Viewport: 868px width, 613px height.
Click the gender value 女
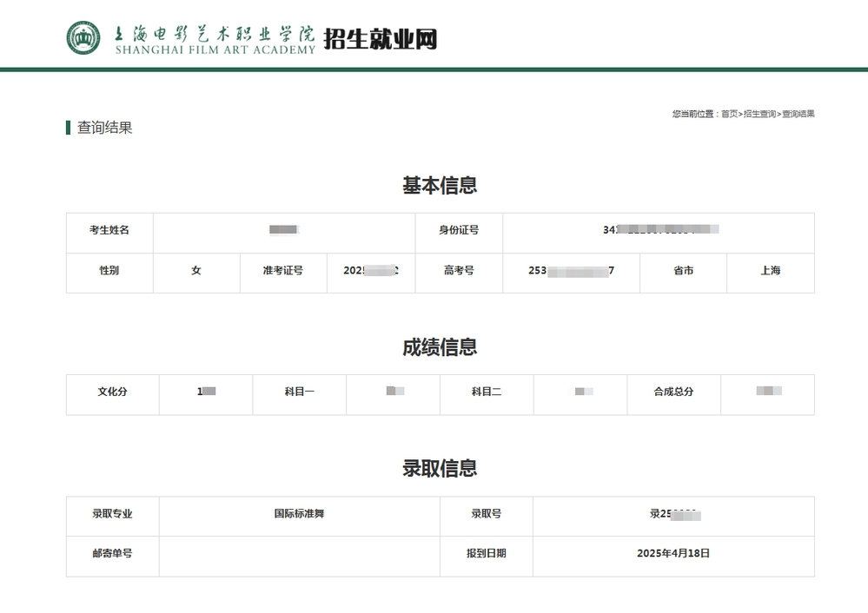pyautogui.click(x=196, y=271)
